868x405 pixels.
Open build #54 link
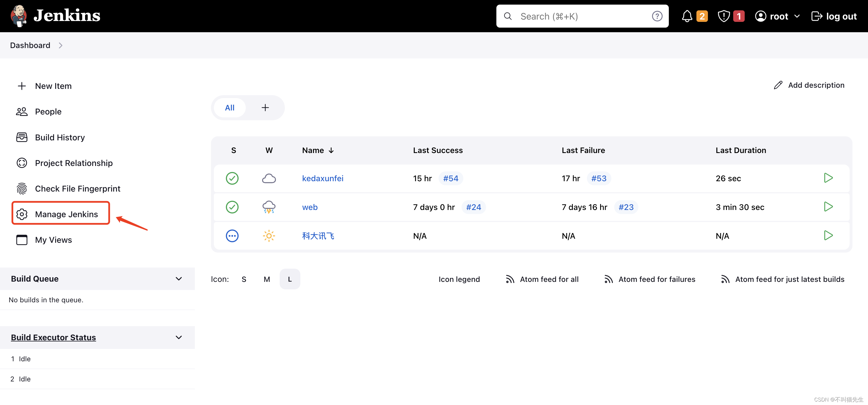(450, 178)
